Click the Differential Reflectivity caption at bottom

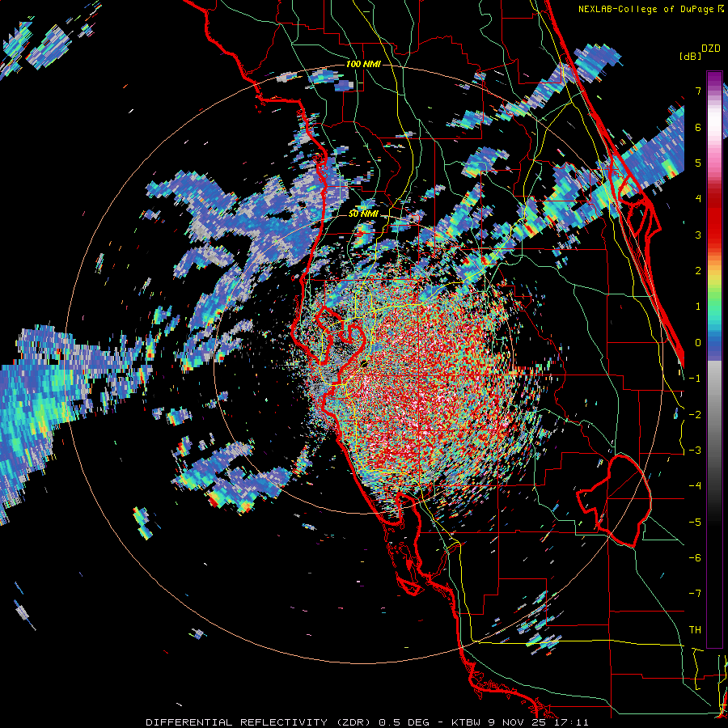tap(366, 722)
